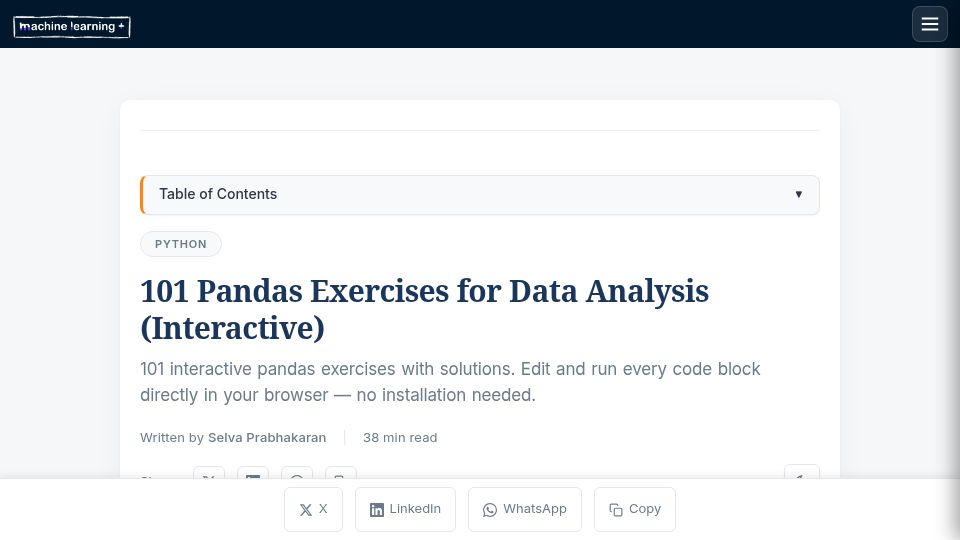Share the article on X in bottom bar

click(313, 509)
